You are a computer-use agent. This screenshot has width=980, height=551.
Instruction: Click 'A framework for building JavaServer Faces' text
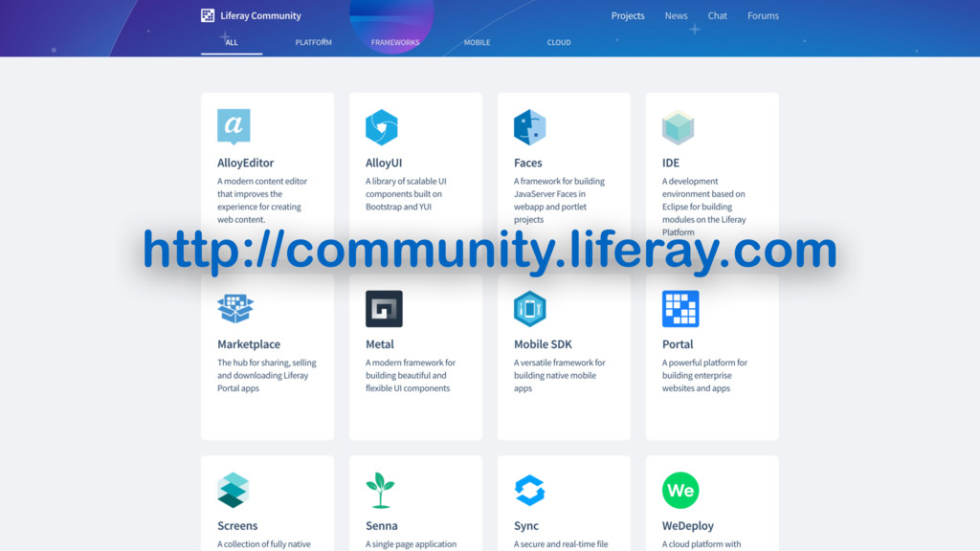click(559, 200)
